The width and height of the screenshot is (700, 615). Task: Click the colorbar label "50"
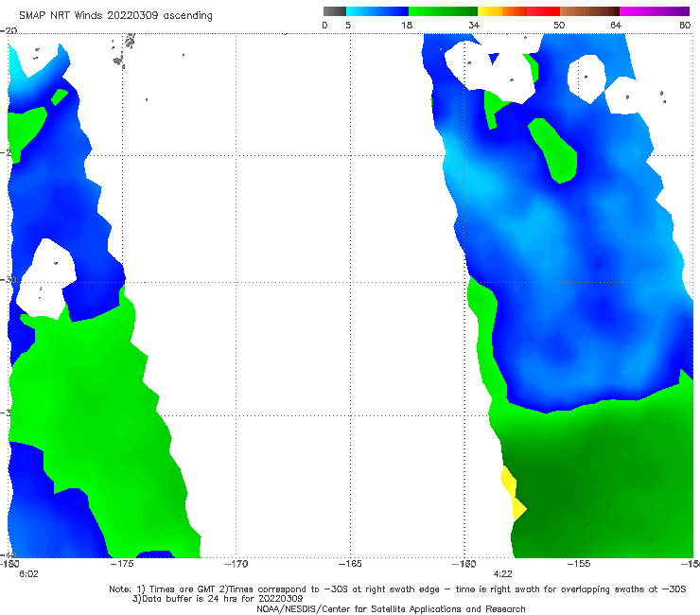pos(559,25)
